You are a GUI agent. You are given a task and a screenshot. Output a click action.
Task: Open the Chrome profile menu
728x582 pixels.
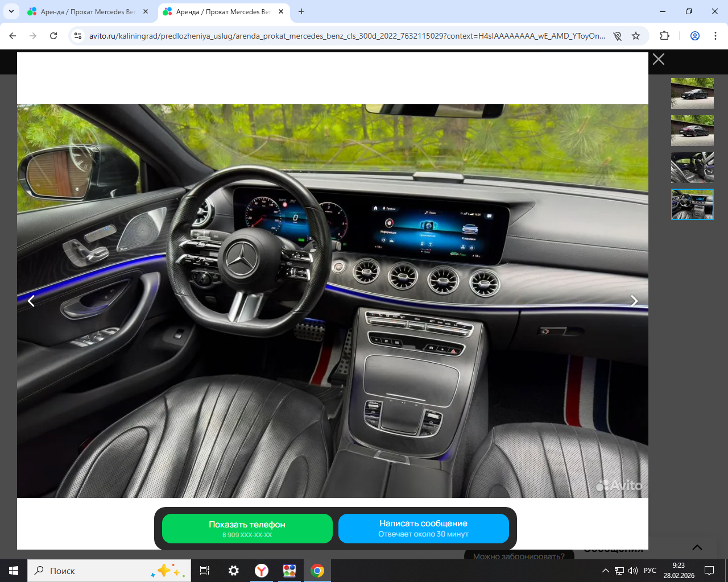tap(695, 36)
